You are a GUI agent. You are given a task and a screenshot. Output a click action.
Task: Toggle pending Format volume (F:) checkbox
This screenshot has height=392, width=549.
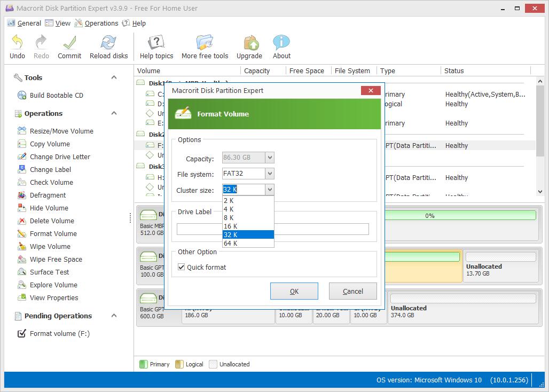pyautogui.click(x=22, y=334)
